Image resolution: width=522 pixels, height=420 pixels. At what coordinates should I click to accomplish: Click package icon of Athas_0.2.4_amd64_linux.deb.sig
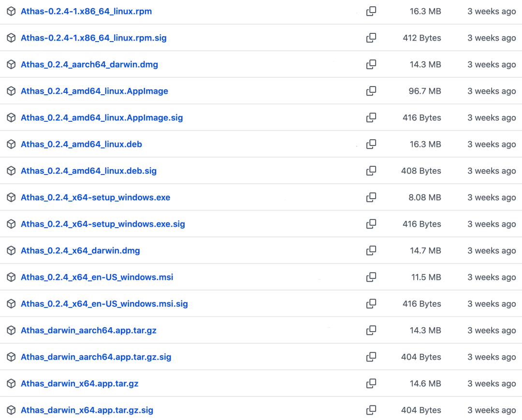pos(11,171)
